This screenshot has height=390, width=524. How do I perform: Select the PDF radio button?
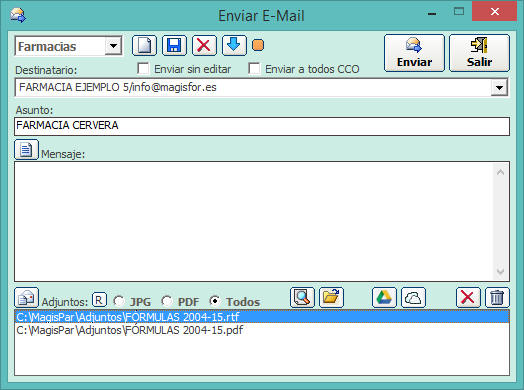click(x=166, y=301)
